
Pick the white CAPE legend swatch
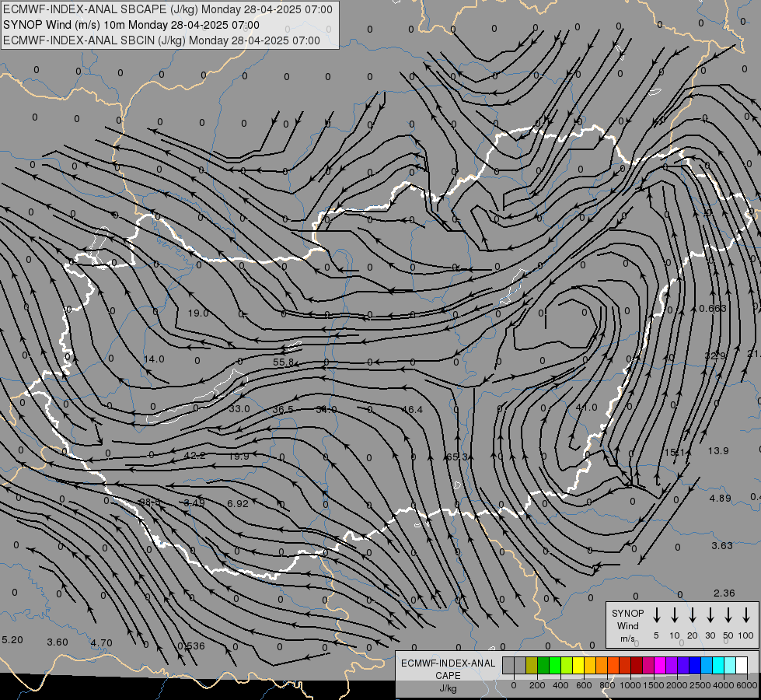click(x=741, y=665)
